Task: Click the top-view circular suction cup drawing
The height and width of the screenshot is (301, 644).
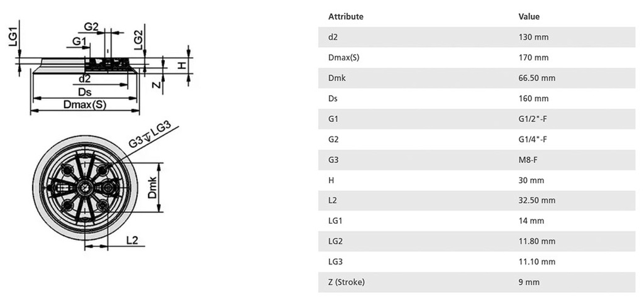Action: [85, 187]
